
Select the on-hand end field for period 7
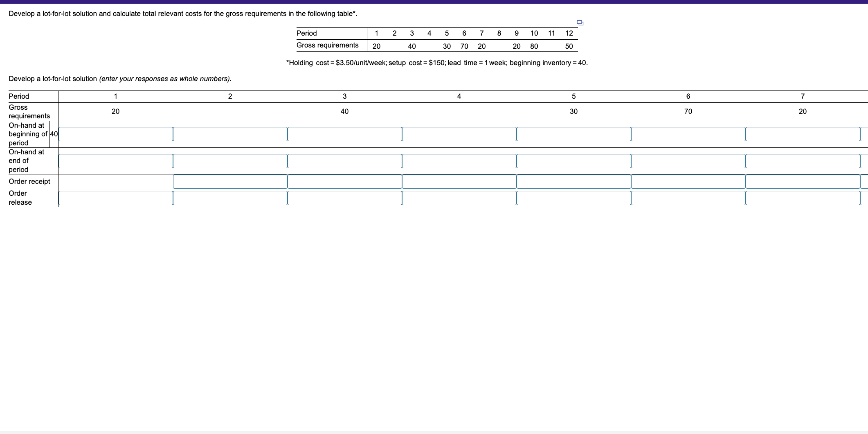[x=803, y=161]
